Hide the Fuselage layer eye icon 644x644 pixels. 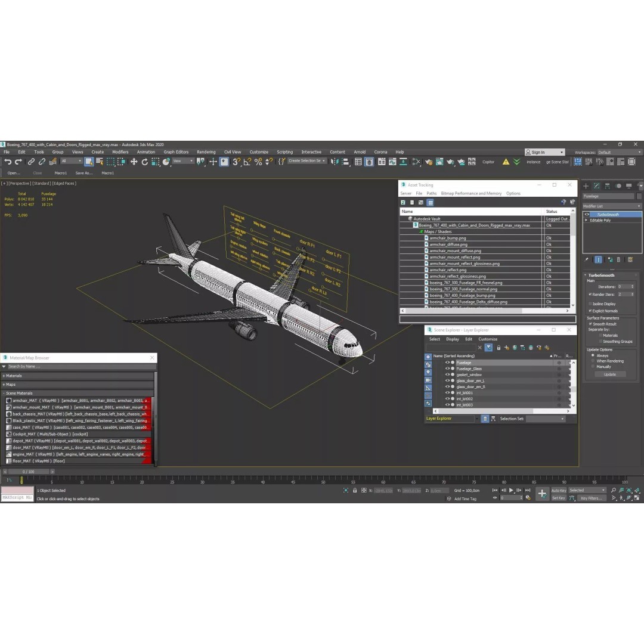pos(447,363)
